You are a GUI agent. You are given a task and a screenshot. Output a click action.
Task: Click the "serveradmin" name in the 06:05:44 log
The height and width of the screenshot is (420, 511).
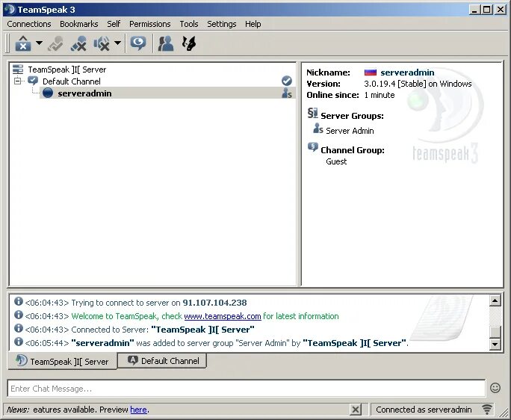[102, 343]
